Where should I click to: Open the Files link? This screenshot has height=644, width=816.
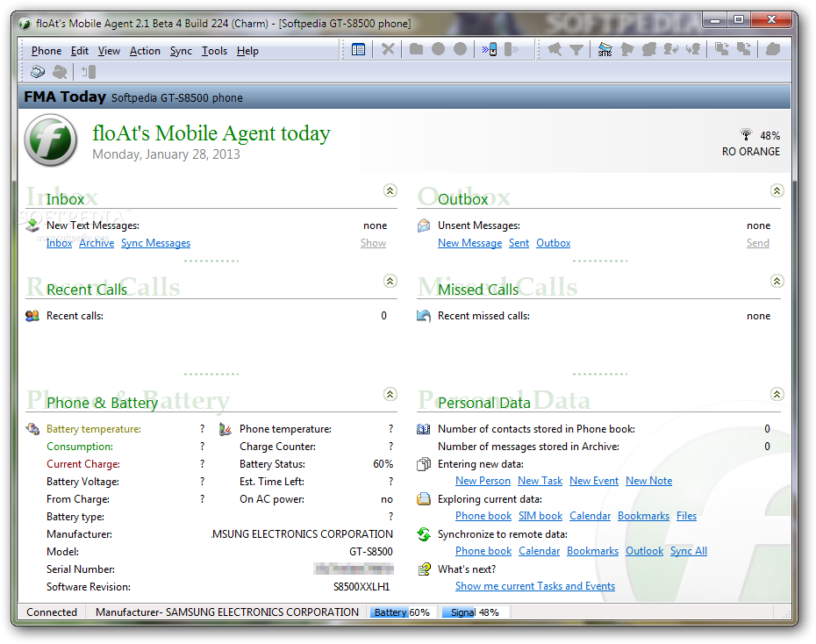pyautogui.click(x=686, y=516)
